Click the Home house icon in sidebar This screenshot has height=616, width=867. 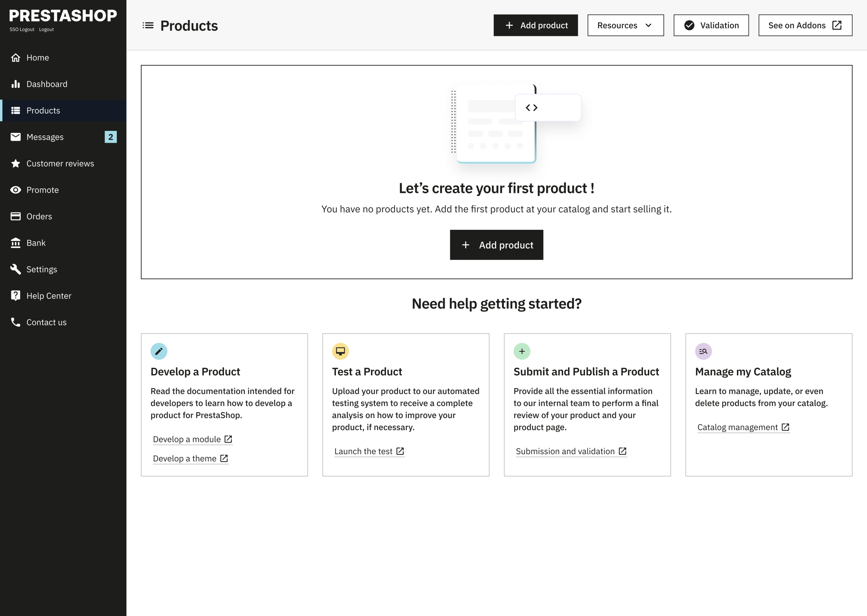[16, 58]
